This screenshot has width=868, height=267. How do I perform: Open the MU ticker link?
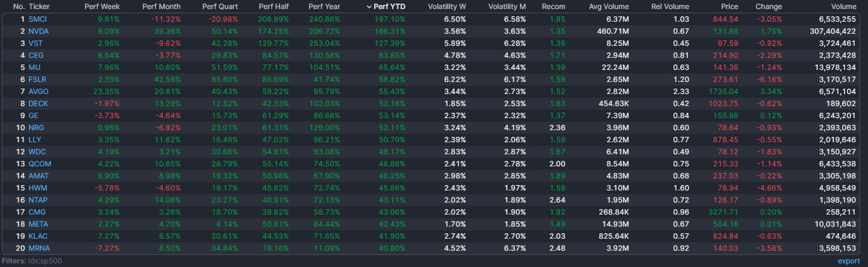(x=34, y=68)
